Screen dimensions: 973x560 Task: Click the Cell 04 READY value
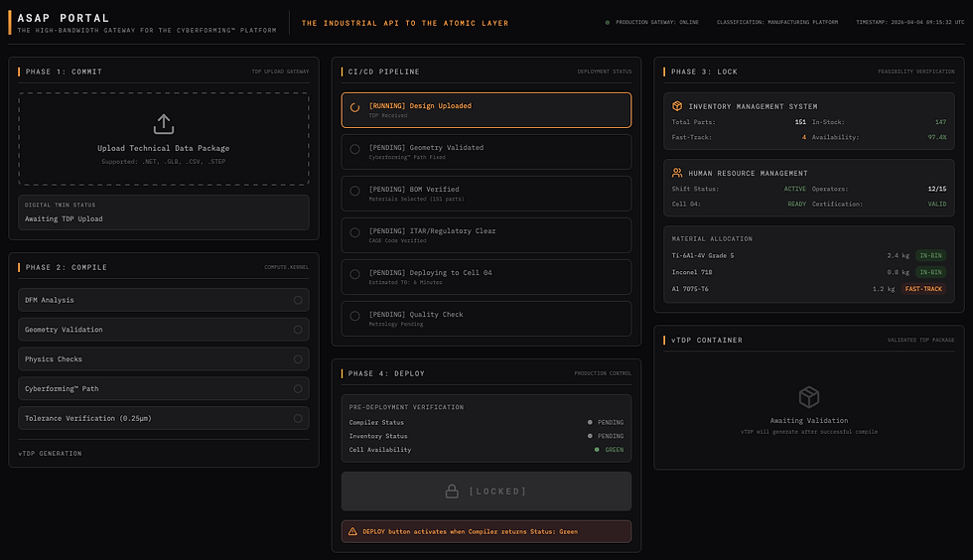(x=796, y=204)
